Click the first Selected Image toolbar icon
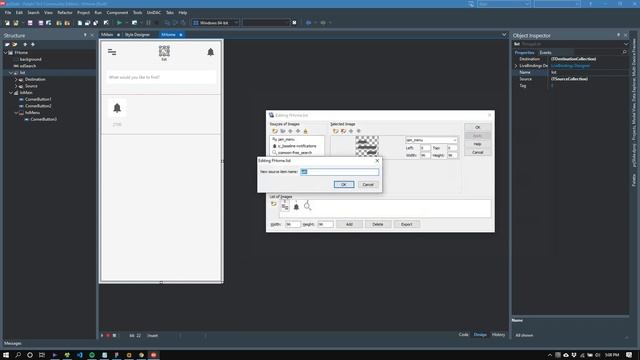The image size is (640, 360). 336,131
